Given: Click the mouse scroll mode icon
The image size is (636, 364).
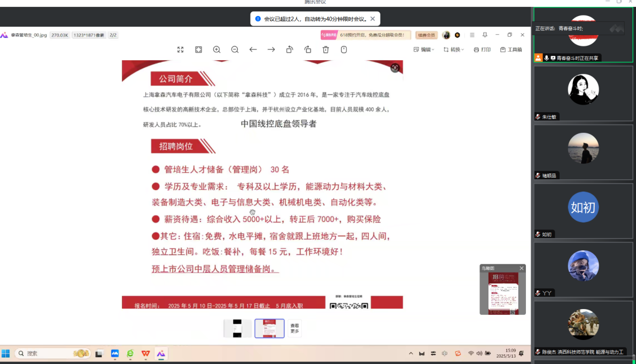Looking at the screenshot, I should pyautogui.click(x=344, y=50).
